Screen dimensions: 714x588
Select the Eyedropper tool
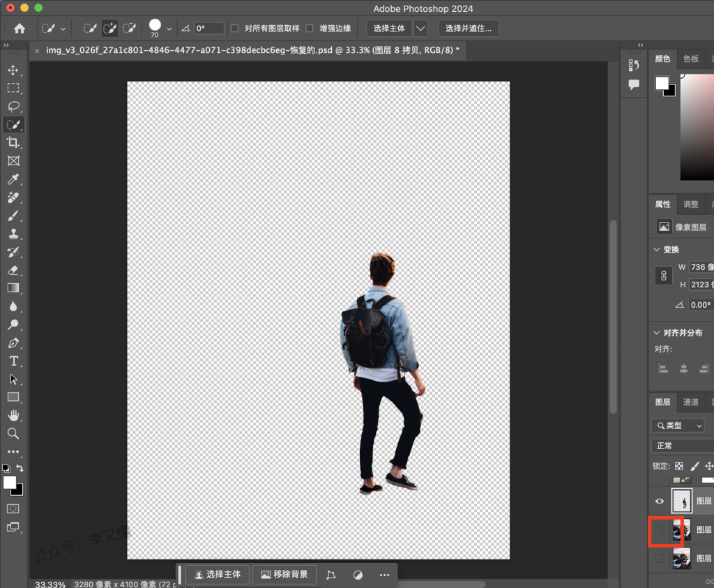pos(13,179)
